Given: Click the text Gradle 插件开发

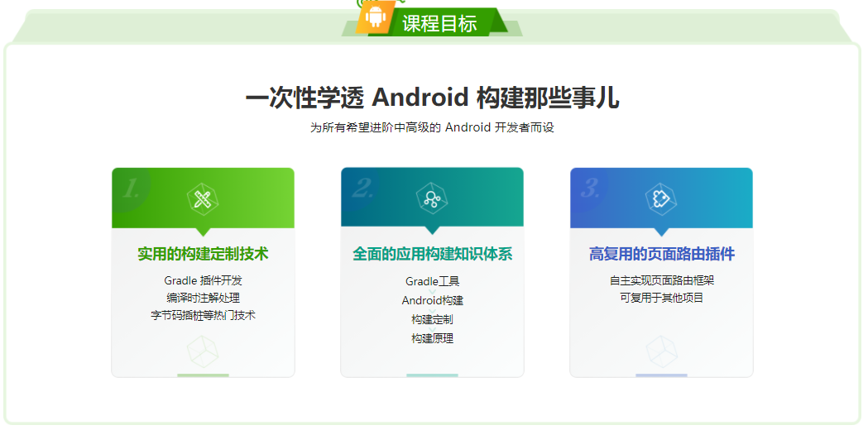Looking at the screenshot, I should pyautogui.click(x=204, y=280).
